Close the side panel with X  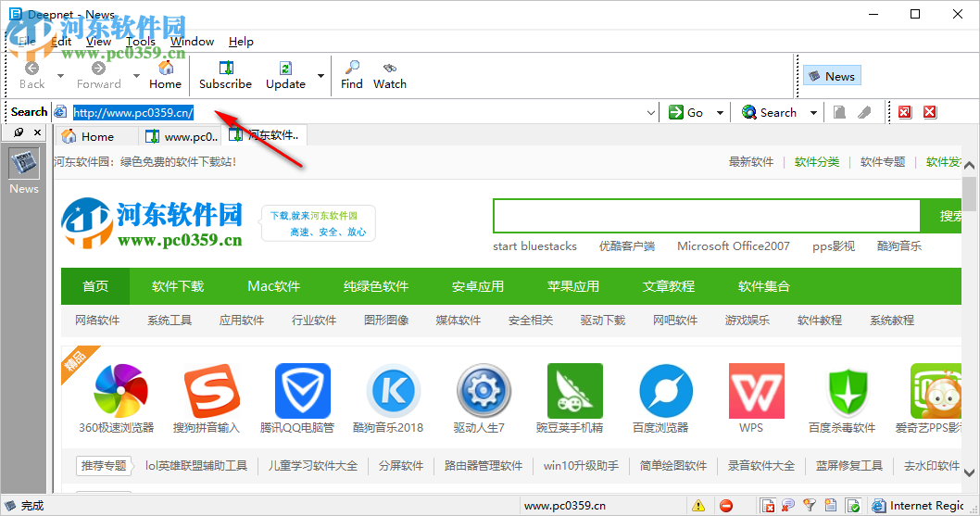37,132
